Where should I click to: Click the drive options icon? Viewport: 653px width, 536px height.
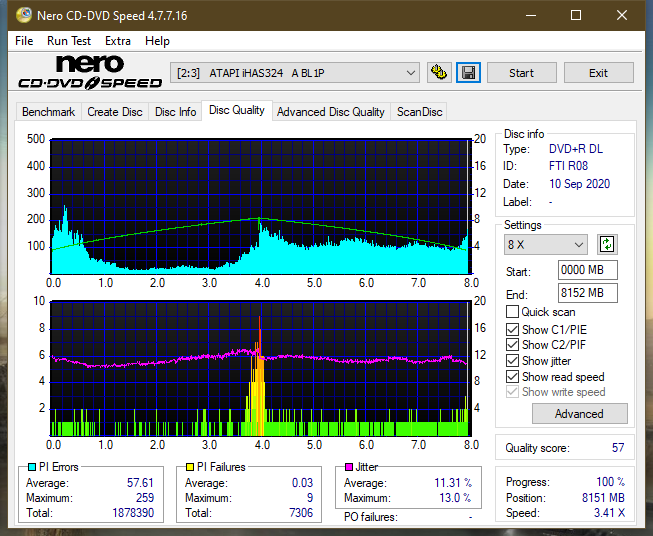coord(439,73)
